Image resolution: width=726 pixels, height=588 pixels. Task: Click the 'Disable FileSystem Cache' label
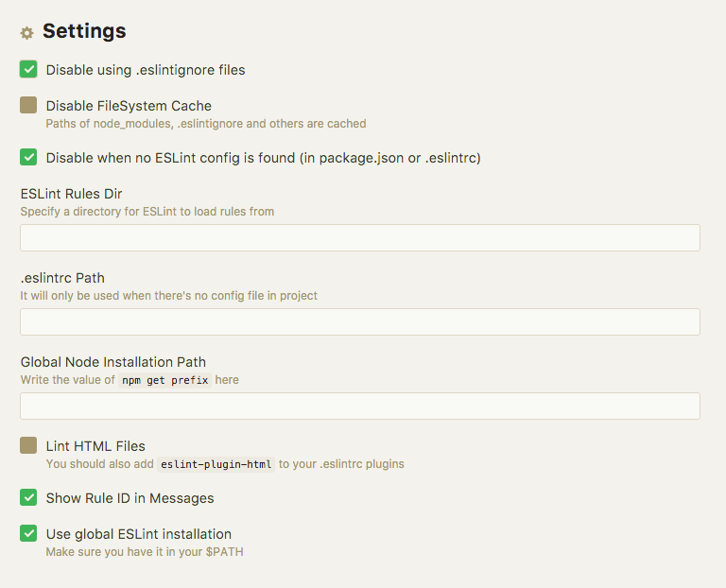point(129,106)
